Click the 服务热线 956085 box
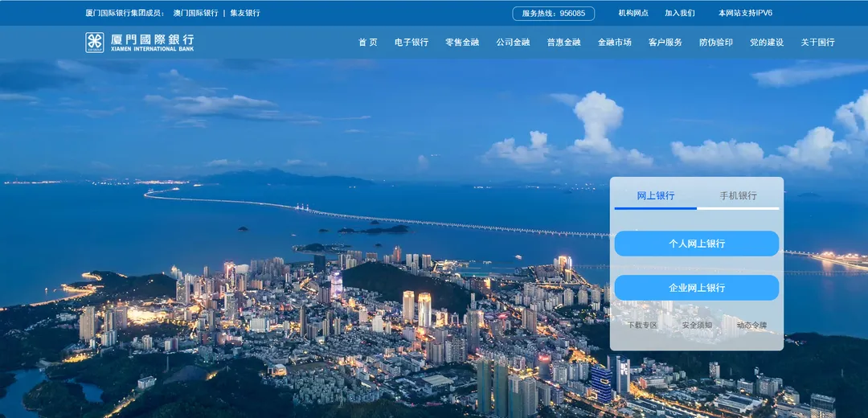This screenshot has width=868, height=418. click(x=554, y=14)
